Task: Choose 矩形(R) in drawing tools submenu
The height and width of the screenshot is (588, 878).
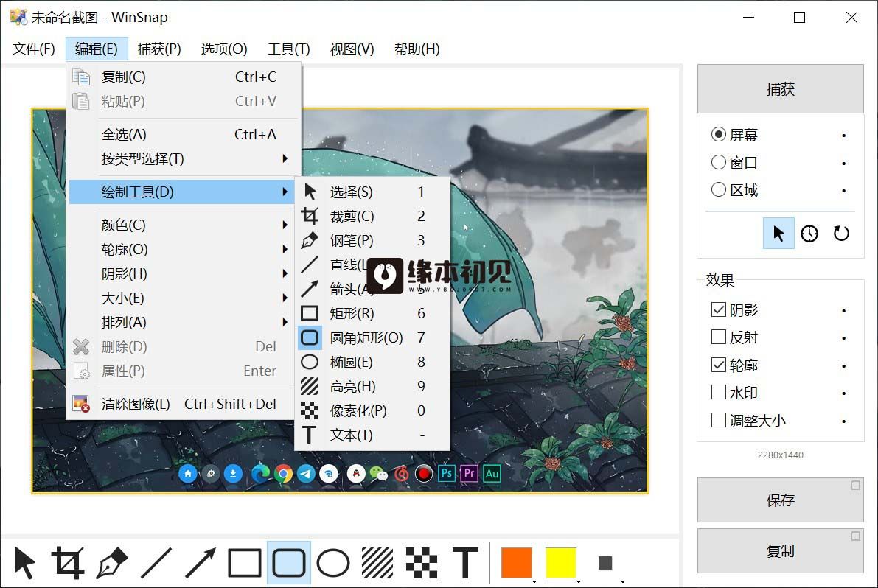Action: pyautogui.click(x=372, y=313)
